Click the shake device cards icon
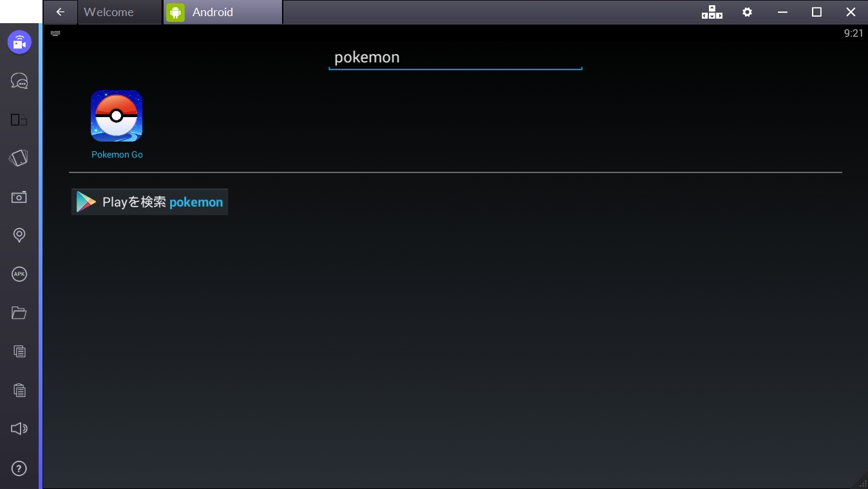Viewport: 868px width, 489px height. pyautogui.click(x=19, y=158)
